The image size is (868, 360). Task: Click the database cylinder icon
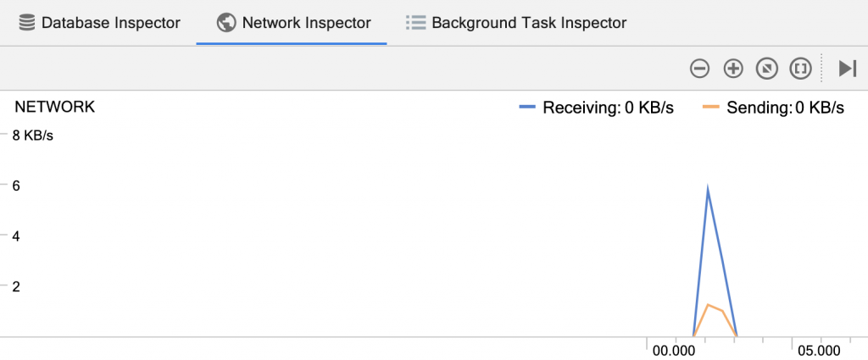pos(27,23)
